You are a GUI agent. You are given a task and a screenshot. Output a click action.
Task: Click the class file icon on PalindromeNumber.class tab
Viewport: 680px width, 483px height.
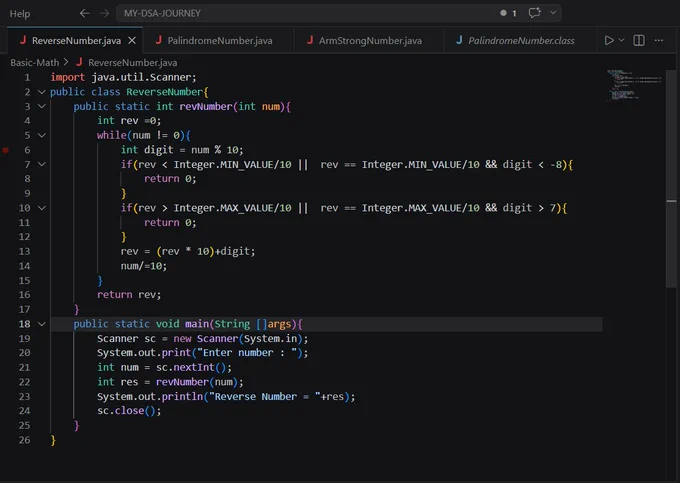click(x=459, y=40)
